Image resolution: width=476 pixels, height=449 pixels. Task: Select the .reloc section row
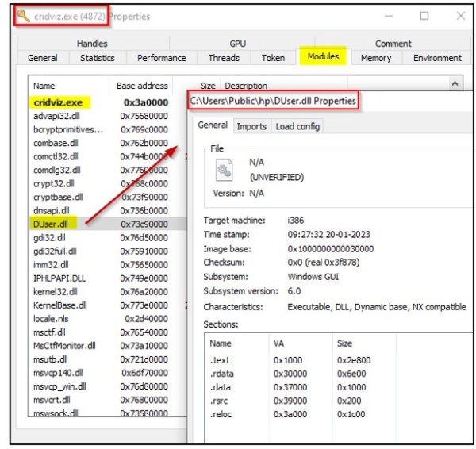223,413
